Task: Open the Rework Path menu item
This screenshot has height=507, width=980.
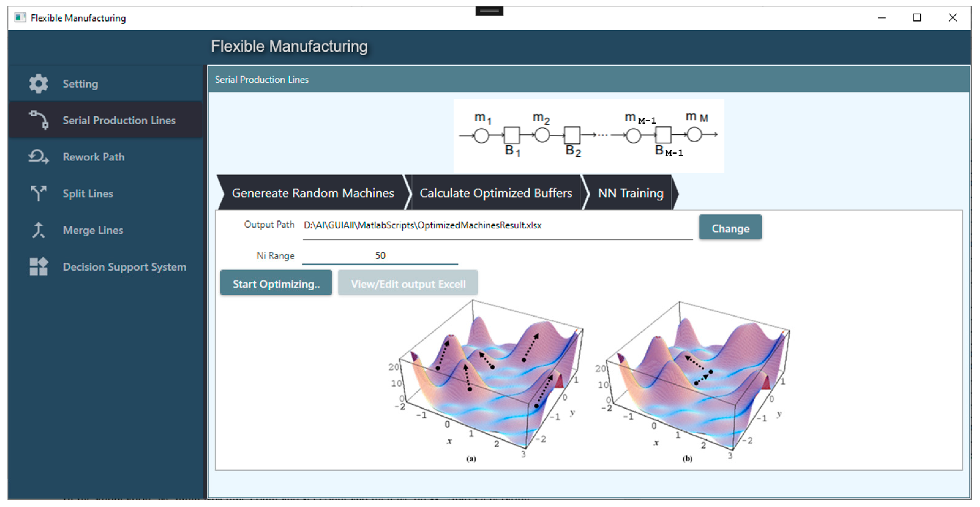Action: 94,157
